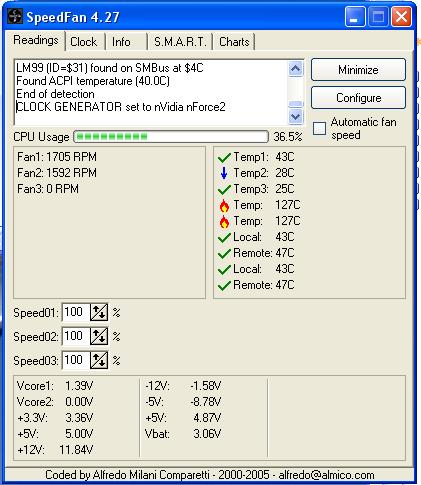421x485 pixels.
Task: Click the '+3.3V: 3.36V' reading
Action: coord(55,418)
